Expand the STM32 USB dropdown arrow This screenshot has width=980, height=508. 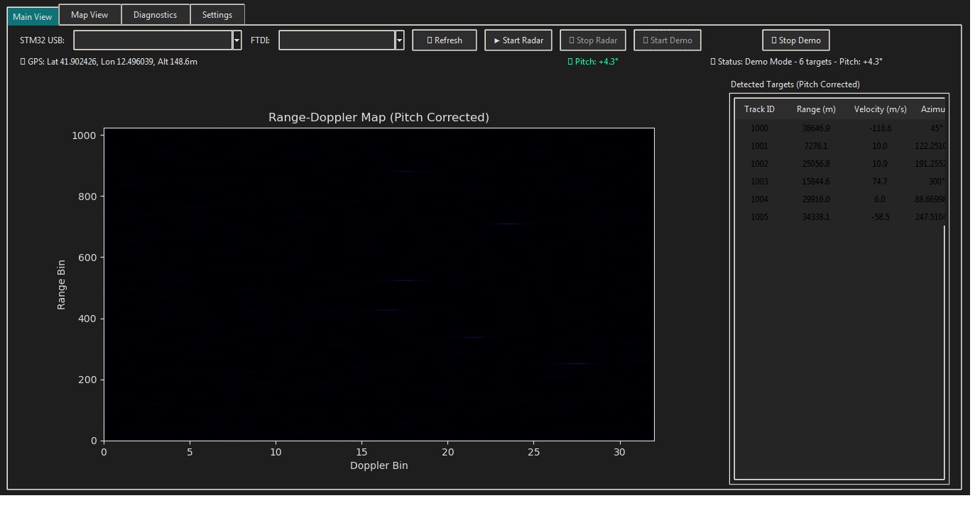[x=237, y=40]
